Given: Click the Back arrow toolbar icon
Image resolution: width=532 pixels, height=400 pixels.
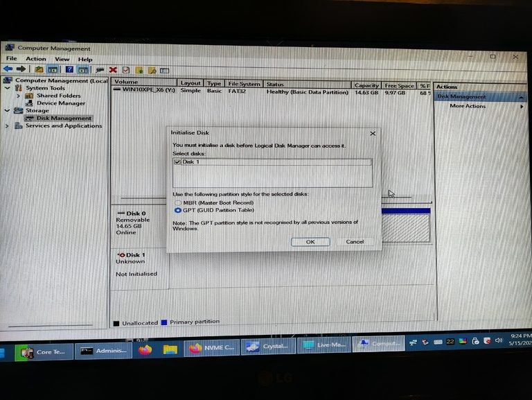Looking at the screenshot, I should tap(8, 69).
